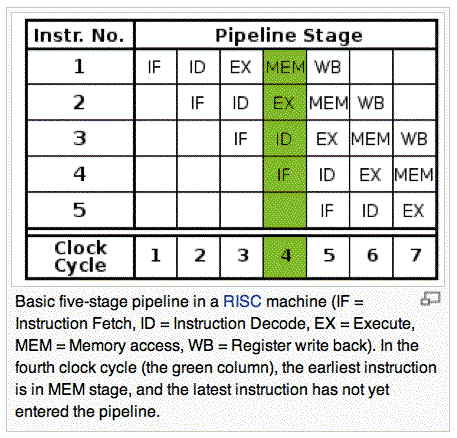Click the green ID cell in row 3
This screenshot has width=457, height=438.
(285, 138)
